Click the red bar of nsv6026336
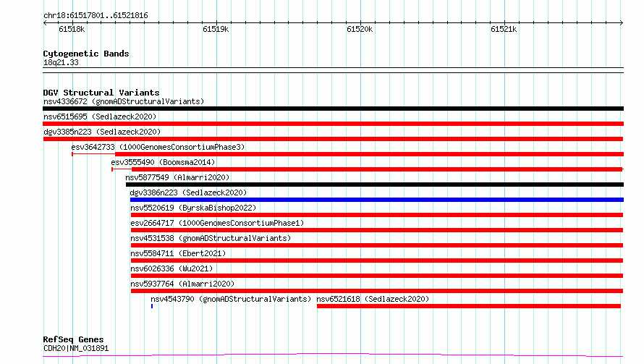Viewport: 644px width, 364px height. tap(376, 276)
